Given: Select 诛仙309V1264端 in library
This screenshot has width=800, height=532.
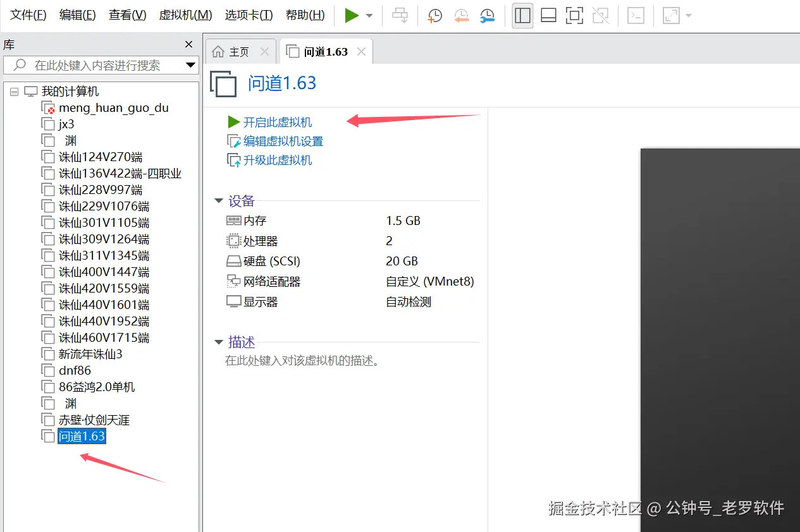Looking at the screenshot, I should click(104, 239).
